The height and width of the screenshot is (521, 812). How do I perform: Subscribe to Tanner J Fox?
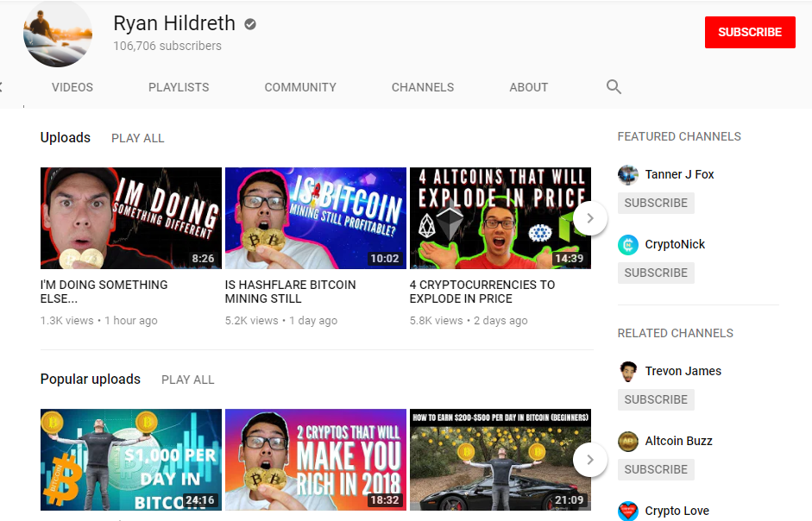[x=656, y=203]
